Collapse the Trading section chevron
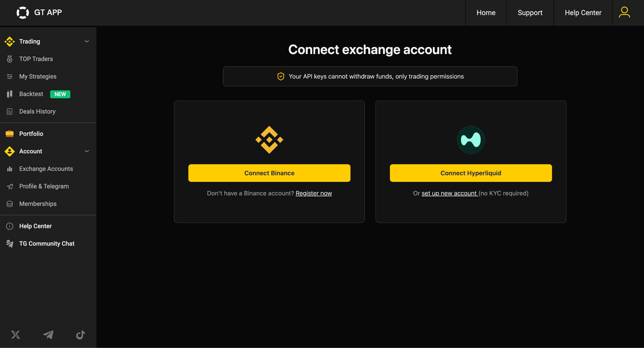Viewport: 644px width, 348px height. [87, 41]
